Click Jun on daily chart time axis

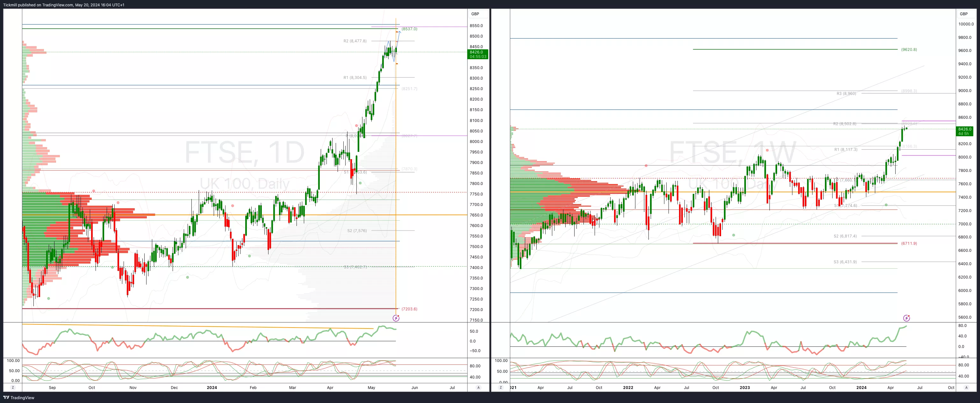click(415, 388)
